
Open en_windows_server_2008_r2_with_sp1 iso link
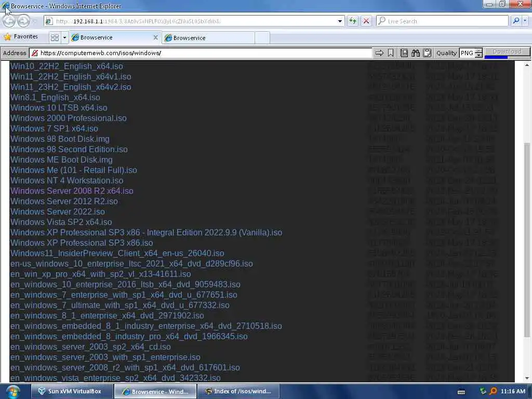(125, 367)
